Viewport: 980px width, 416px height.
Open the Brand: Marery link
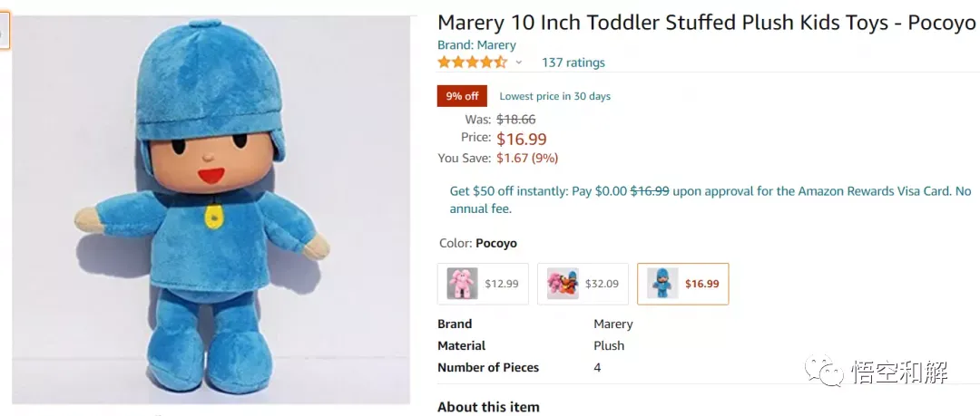[x=476, y=45]
